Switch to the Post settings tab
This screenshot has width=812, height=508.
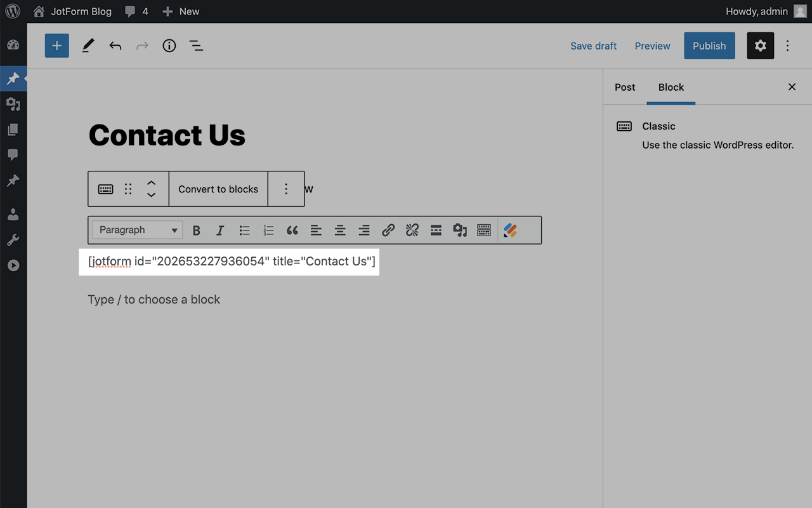(x=624, y=87)
